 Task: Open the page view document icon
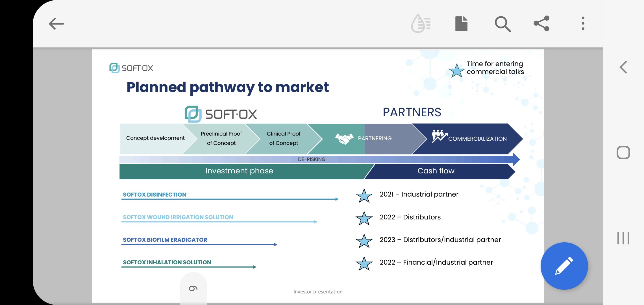click(x=461, y=24)
